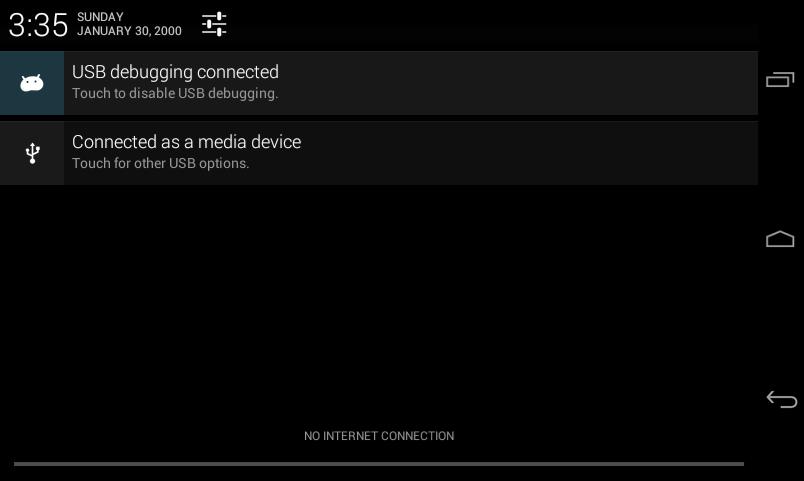Open quick settings via sliders icon
The image size is (804, 481).
tap(214, 24)
